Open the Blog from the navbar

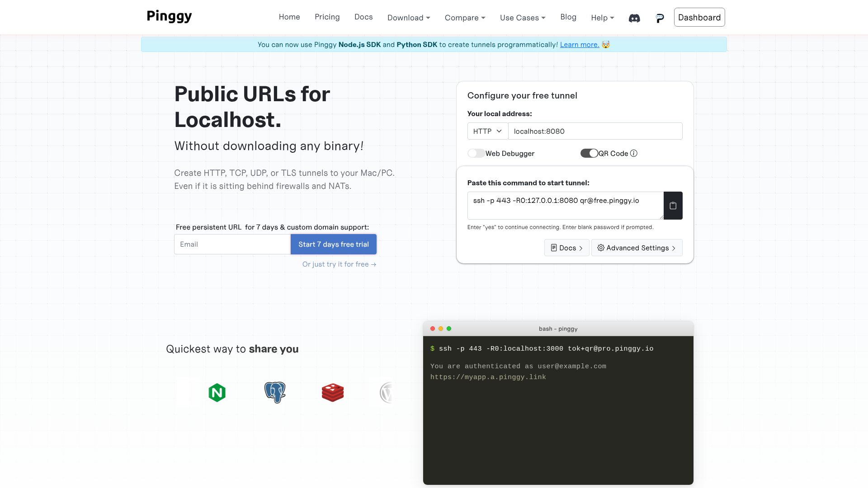[568, 17]
